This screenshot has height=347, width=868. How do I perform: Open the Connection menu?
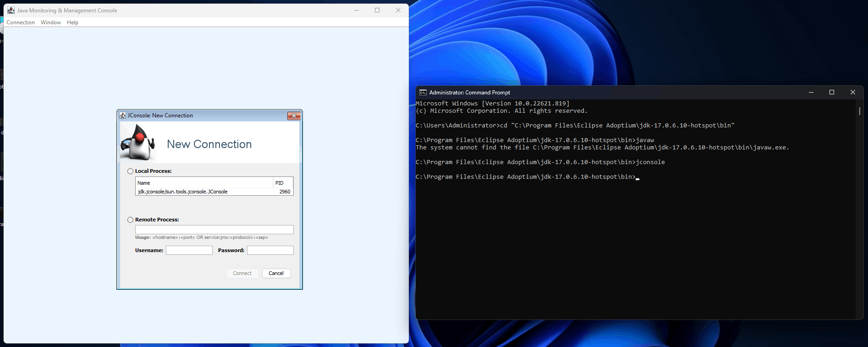21,22
